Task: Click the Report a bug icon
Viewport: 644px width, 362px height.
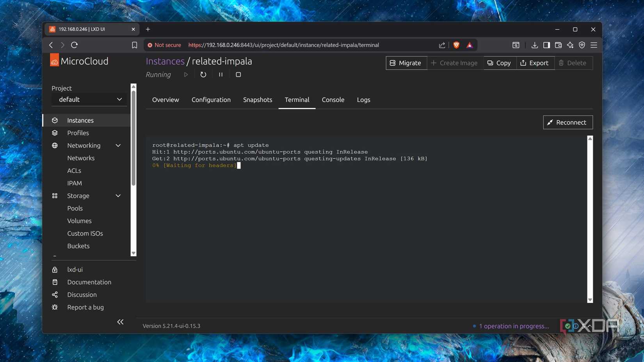Action: coord(55,307)
